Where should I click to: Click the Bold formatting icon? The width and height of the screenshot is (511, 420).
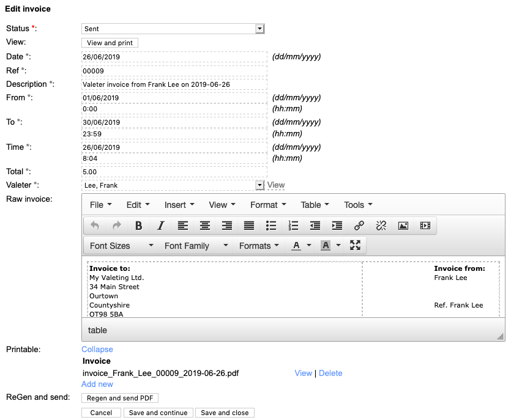click(x=139, y=226)
